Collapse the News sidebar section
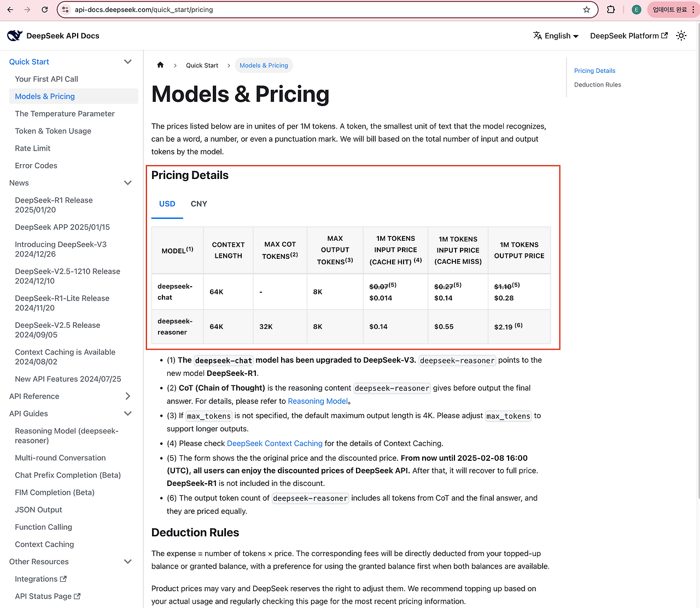Viewport: 700px width, 608px height. 128,183
